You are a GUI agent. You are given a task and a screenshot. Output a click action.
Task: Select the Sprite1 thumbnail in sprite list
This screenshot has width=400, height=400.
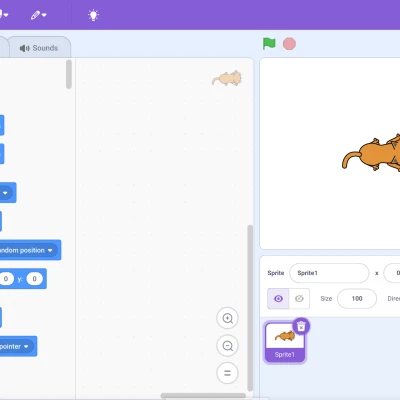(285, 343)
